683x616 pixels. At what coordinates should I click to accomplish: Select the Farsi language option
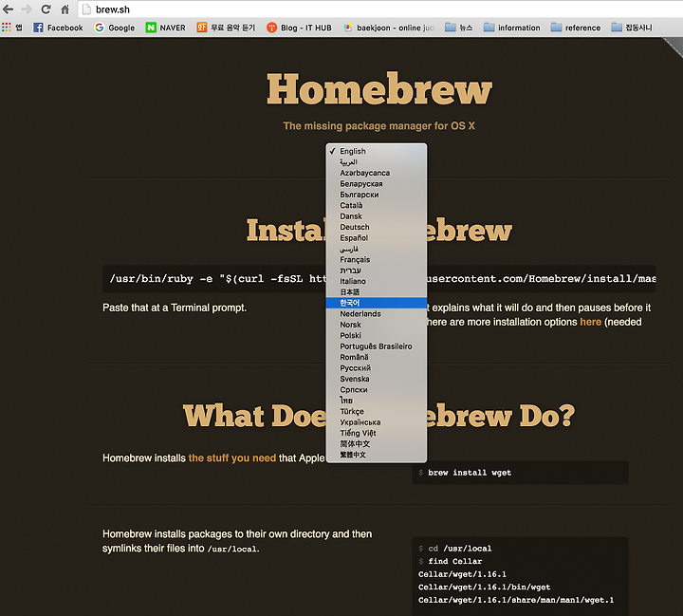tap(377, 249)
